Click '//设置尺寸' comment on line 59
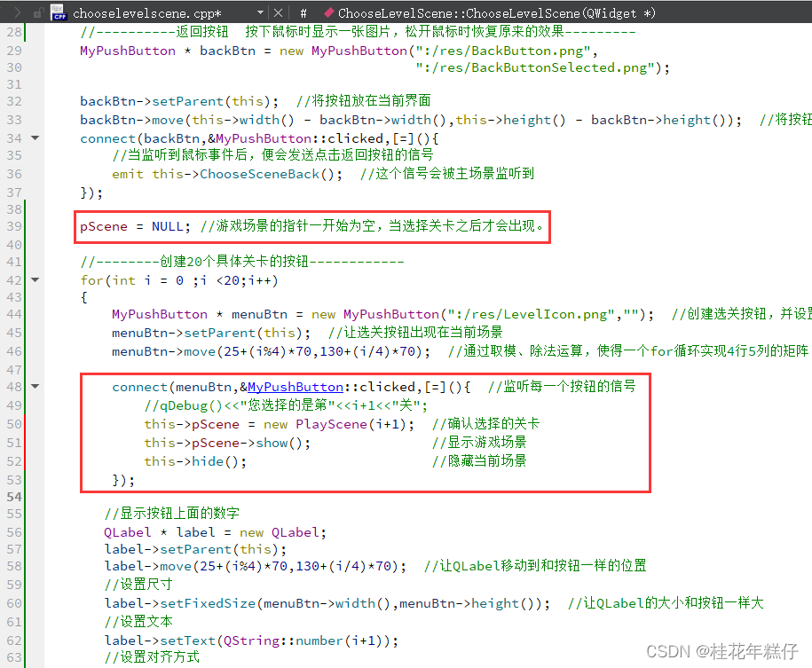 (x=138, y=584)
